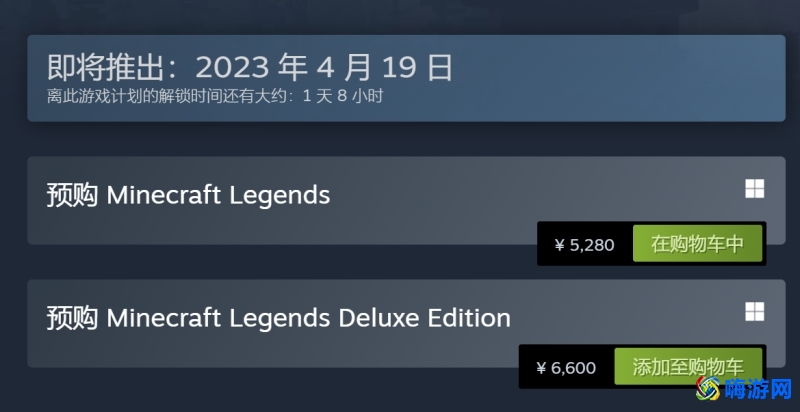Viewport: 800px width, 412px height.
Task: Click the ¥ 5,280 price label
Action: tap(585, 245)
